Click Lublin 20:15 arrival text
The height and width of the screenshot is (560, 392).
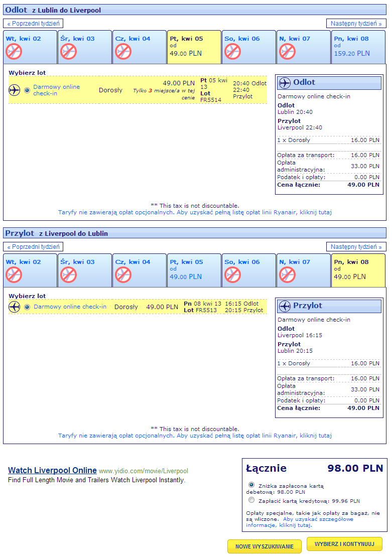coord(295,351)
